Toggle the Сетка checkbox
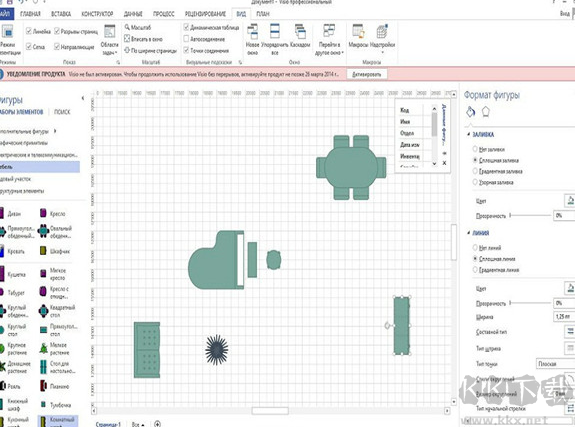The width and height of the screenshot is (575, 427). pos(29,46)
